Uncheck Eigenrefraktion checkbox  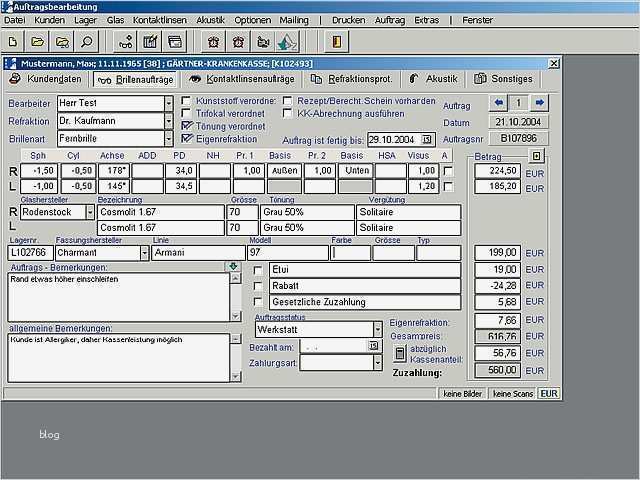point(187,138)
